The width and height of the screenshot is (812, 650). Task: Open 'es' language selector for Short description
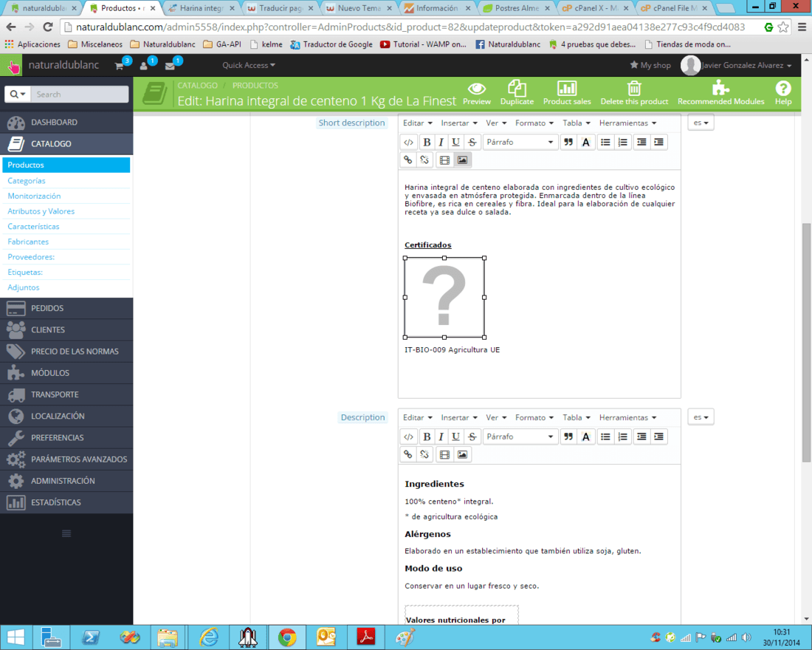coord(701,123)
